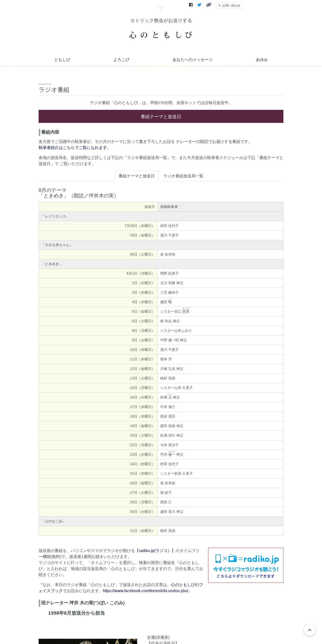Image resolution: width=322 pixels, height=644 pixels.
Task: Open the あなたへのメッセージ menu item
Action: pos(193,60)
